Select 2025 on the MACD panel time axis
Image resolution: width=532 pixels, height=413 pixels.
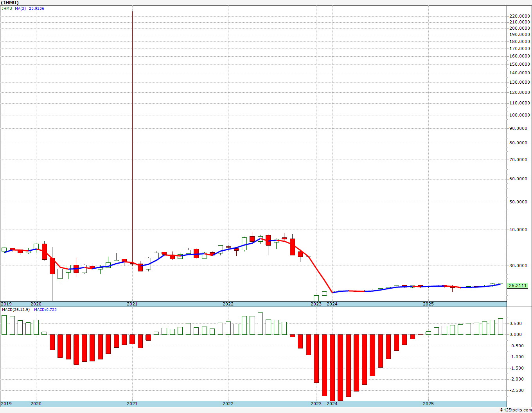[x=428, y=404]
